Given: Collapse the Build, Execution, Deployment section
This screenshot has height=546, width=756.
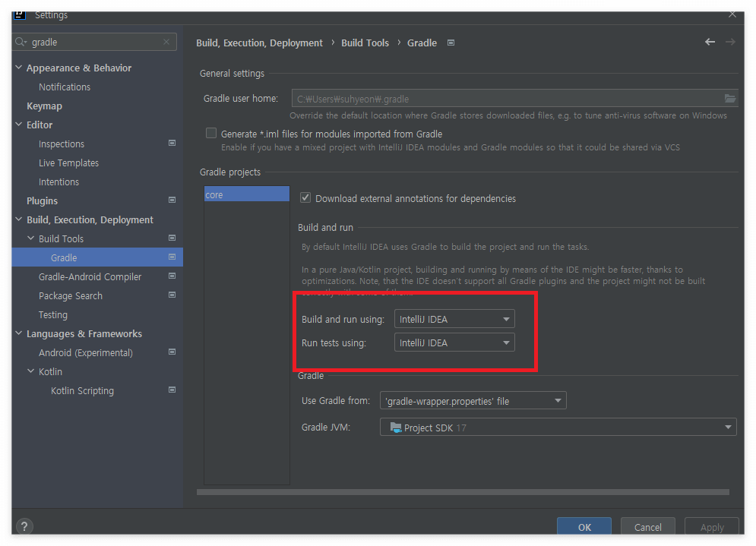Looking at the screenshot, I should tap(19, 219).
